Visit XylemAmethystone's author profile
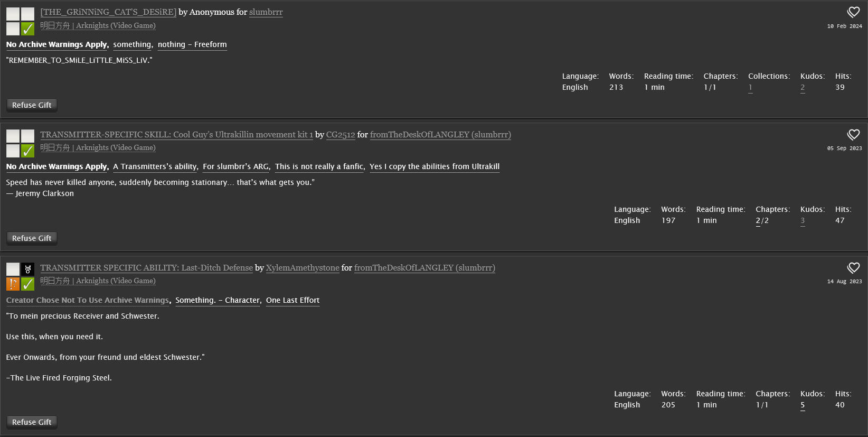The width and height of the screenshot is (868, 437). [303, 268]
